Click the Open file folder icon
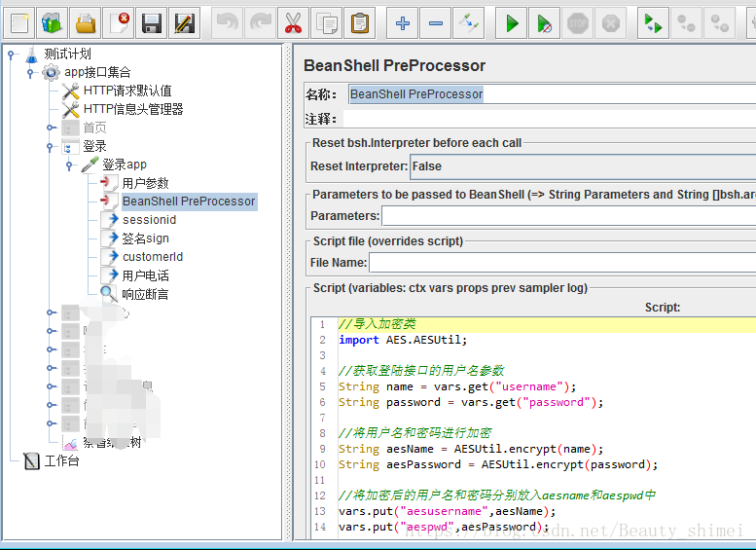The image size is (756, 550). point(86,23)
